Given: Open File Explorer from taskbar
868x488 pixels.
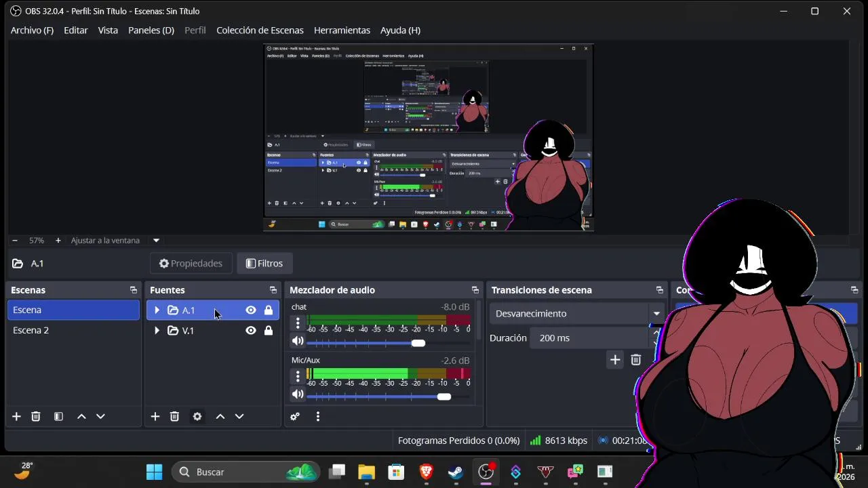Looking at the screenshot, I should click(366, 472).
